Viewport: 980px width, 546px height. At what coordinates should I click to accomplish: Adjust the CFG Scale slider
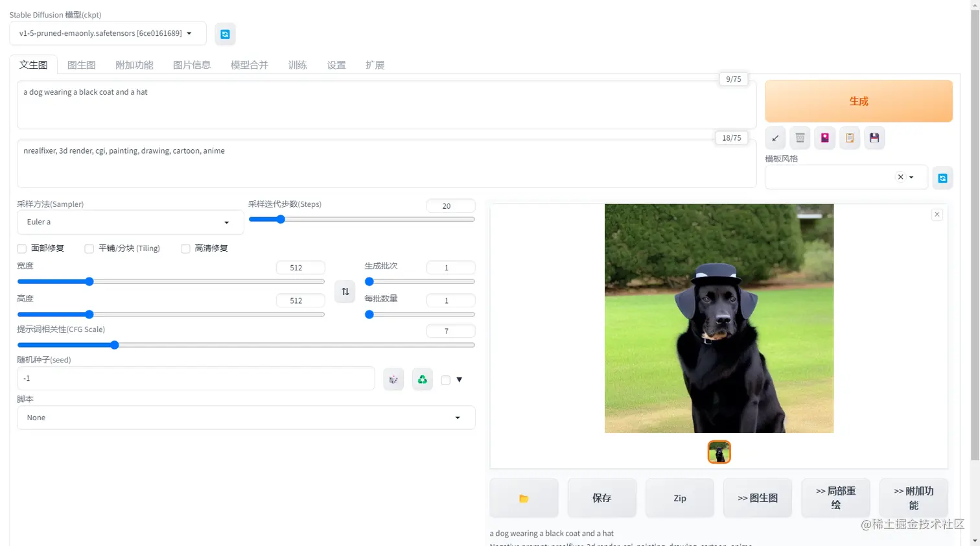click(246, 345)
